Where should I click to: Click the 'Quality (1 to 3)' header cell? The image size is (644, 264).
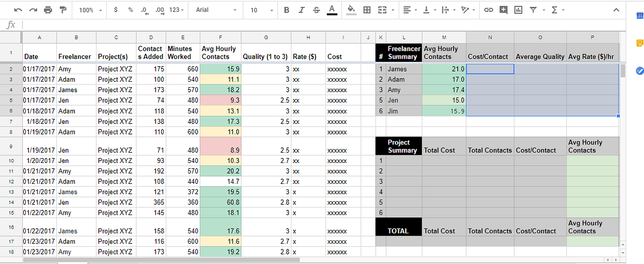coord(266,53)
